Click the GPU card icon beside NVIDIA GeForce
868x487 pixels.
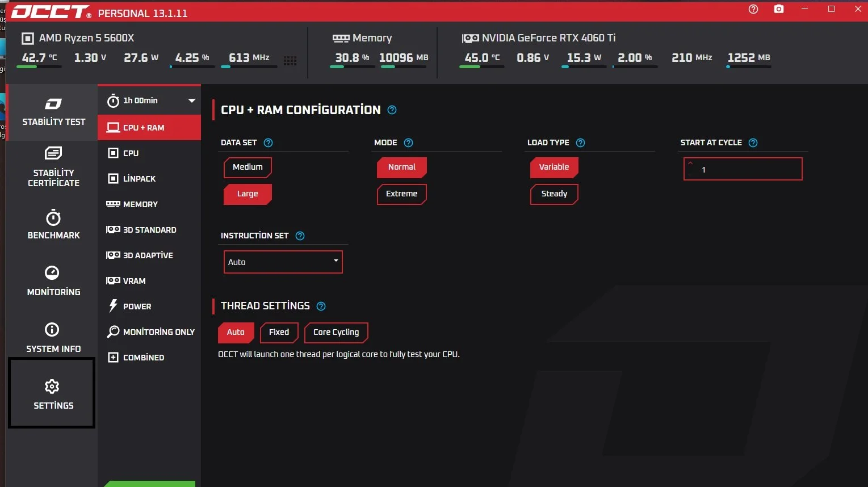point(470,39)
